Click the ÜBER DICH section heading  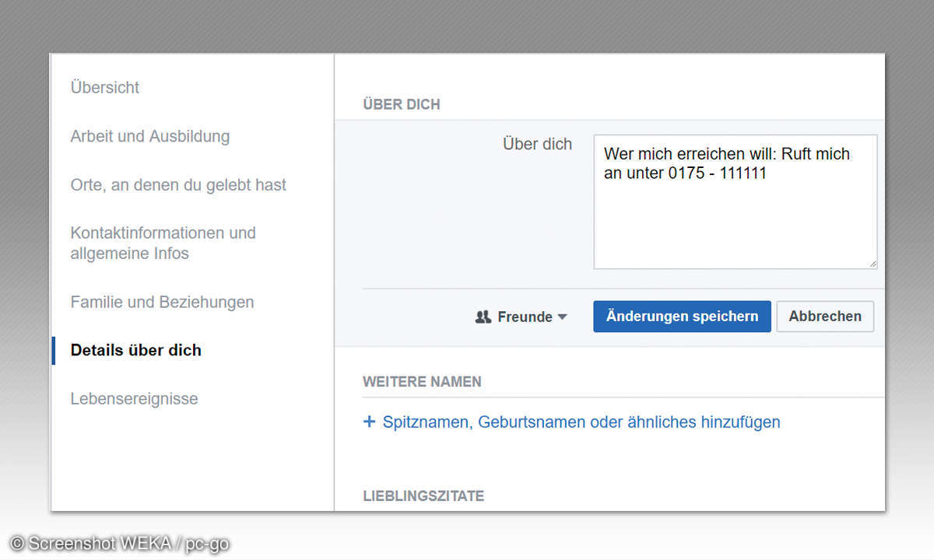click(401, 104)
